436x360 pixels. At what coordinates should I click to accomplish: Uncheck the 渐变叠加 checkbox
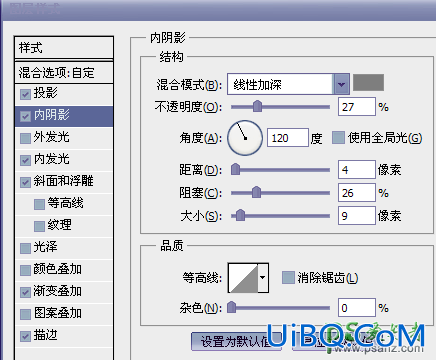point(25,292)
